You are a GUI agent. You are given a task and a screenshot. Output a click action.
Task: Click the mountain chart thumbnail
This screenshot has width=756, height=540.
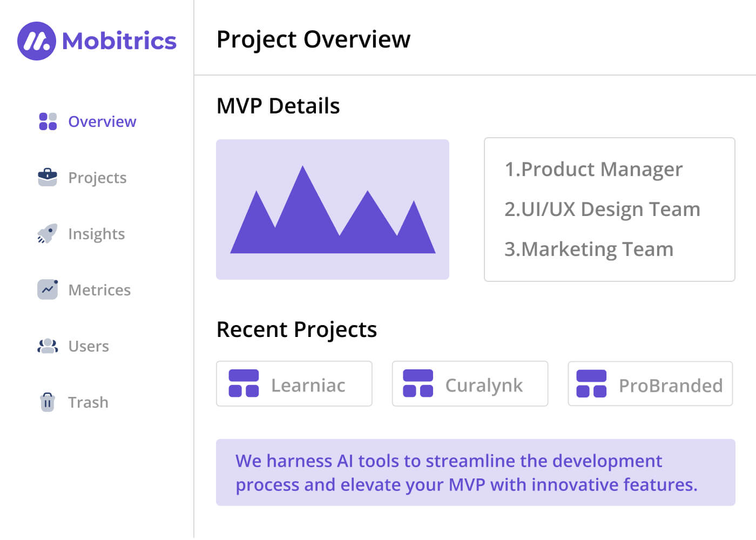pos(333,210)
